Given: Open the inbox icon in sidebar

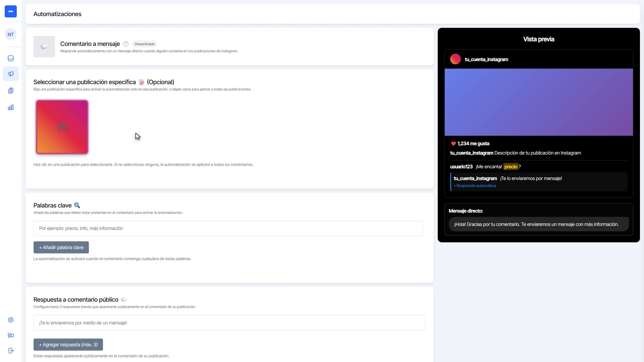Looking at the screenshot, I should pos(11,58).
